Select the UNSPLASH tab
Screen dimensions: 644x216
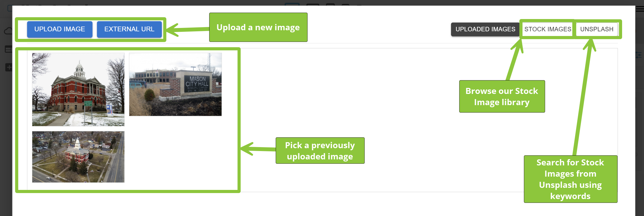[597, 29]
